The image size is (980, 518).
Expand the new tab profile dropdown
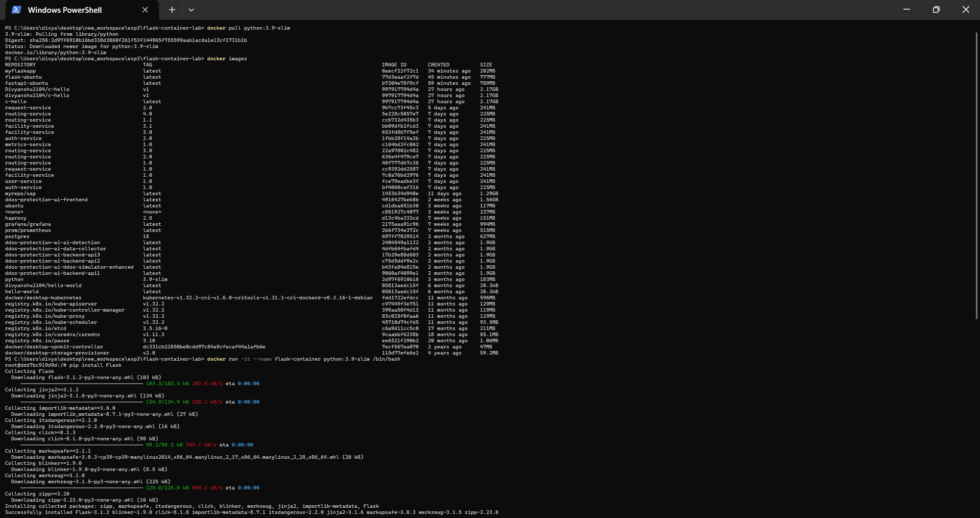pyautogui.click(x=191, y=10)
